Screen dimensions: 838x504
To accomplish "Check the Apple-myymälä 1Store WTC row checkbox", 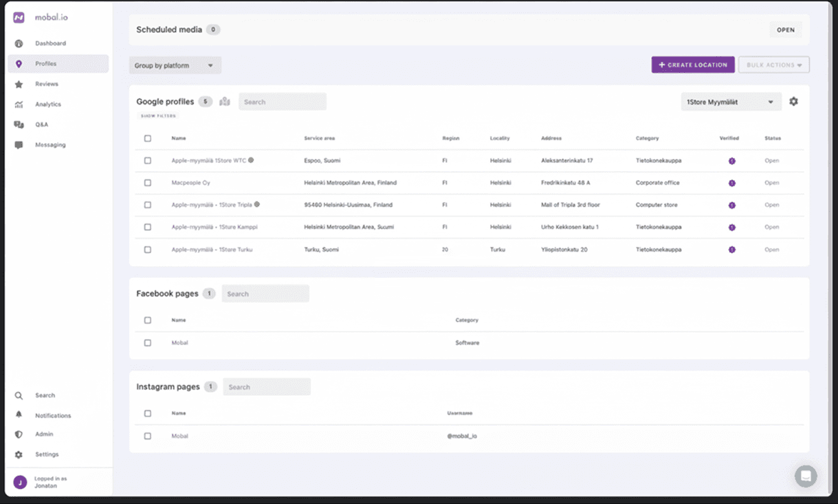I will [x=148, y=160].
